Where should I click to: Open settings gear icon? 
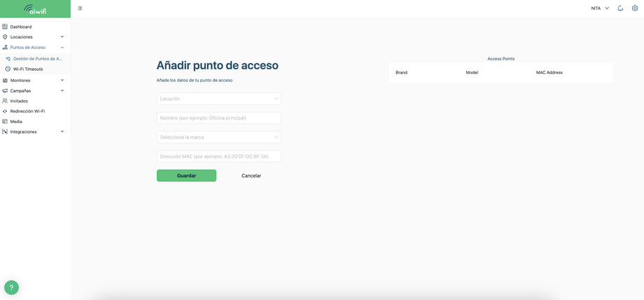pos(635,8)
